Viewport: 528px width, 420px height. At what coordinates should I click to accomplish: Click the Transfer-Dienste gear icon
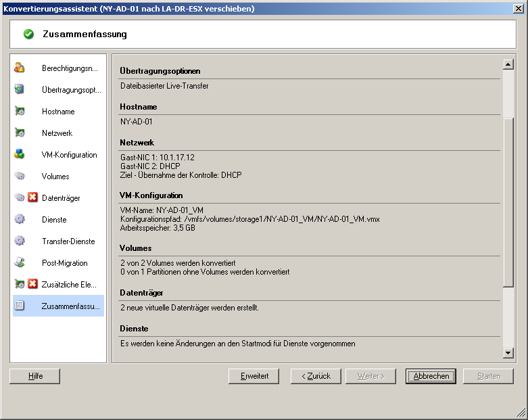tap(20, 241)
